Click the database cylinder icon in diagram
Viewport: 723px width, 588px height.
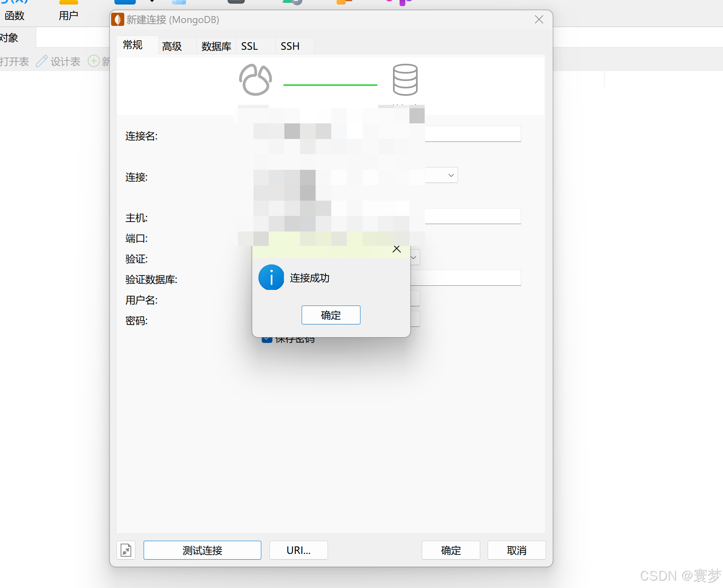click(x=405, y=79)
